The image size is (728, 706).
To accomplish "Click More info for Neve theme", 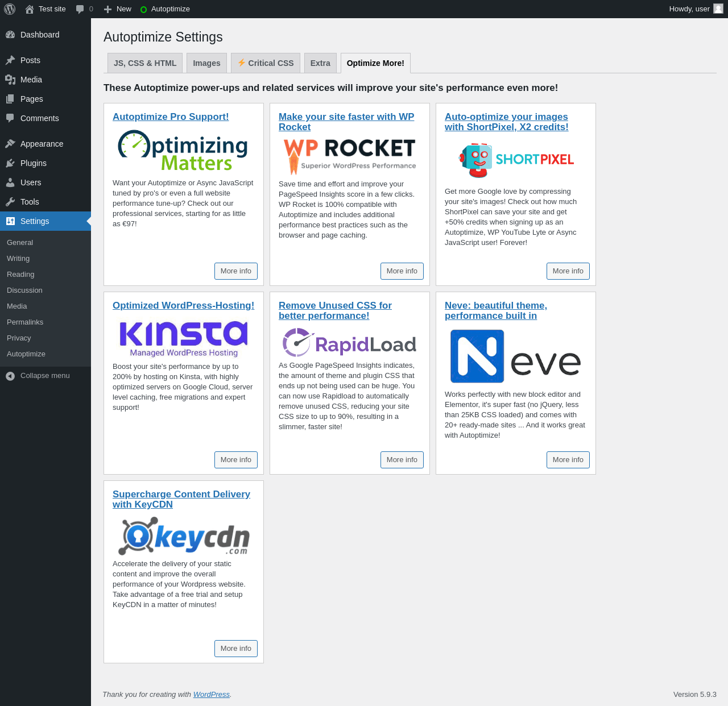I will (x=568, y=460).
